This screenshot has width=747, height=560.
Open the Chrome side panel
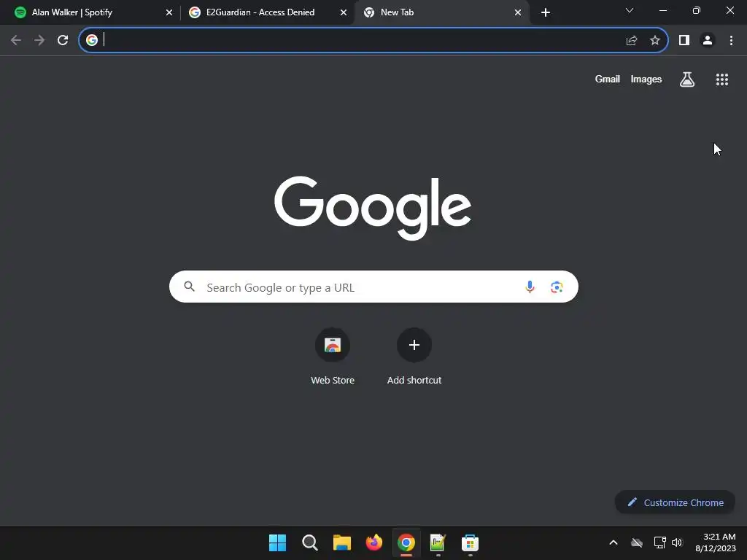(684, 40)
